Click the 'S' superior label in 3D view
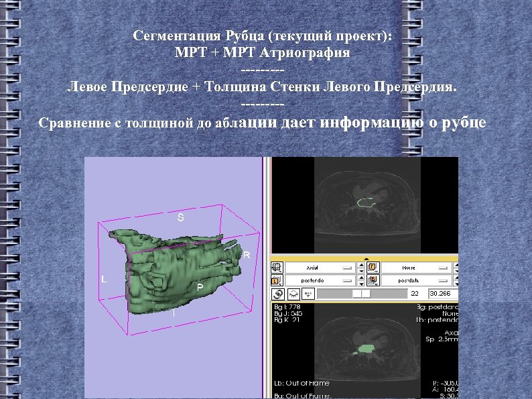 [x=181, y=217]
